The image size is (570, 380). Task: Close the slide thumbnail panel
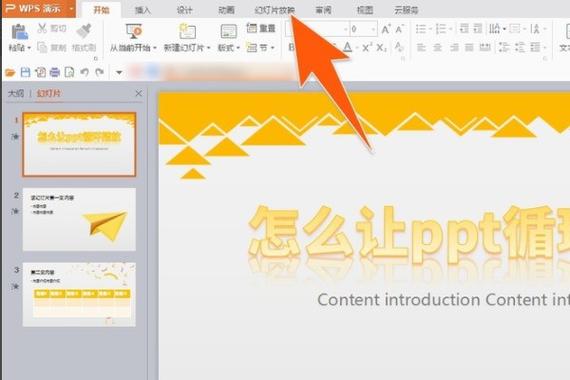pyautogui.click(x=139, y=93)
